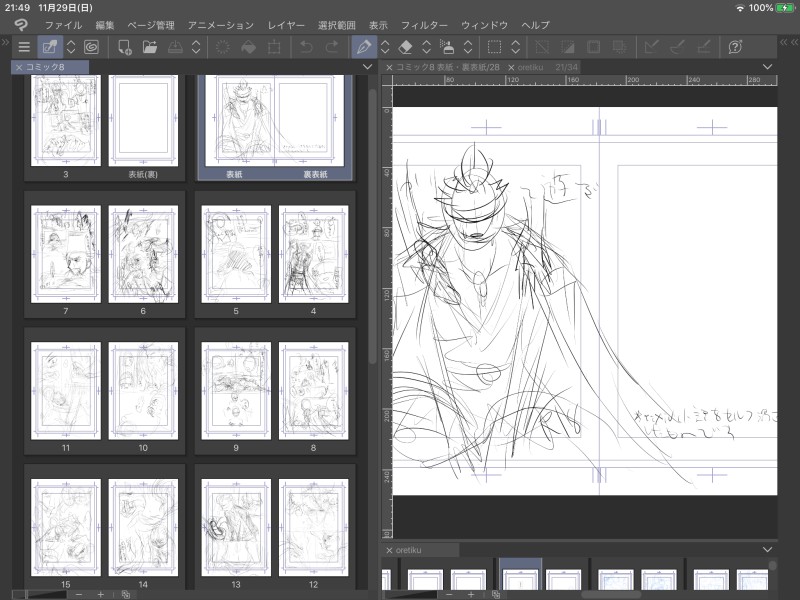Redo the last undone action

pyautogui.click(x=332, y=47)
